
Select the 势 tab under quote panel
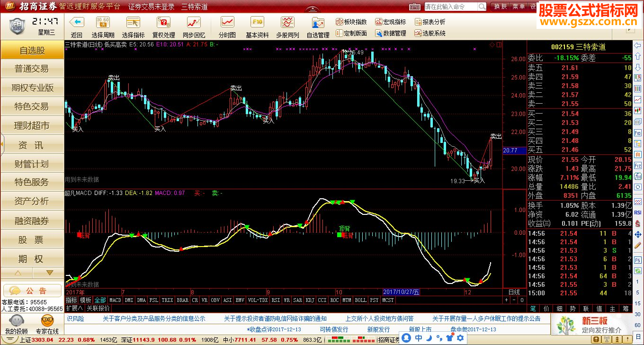(573, 308)
